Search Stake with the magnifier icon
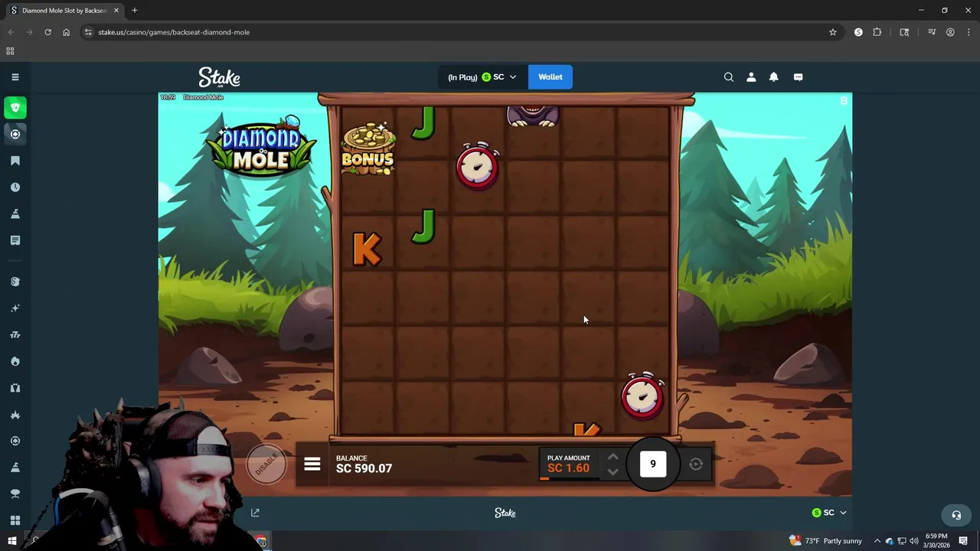The image size is (980, 551). coord(729,77)
